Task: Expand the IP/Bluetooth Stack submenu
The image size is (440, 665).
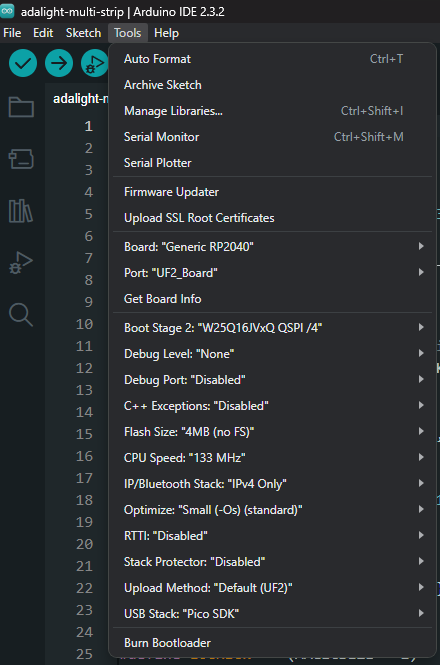Action: point(272,483)
